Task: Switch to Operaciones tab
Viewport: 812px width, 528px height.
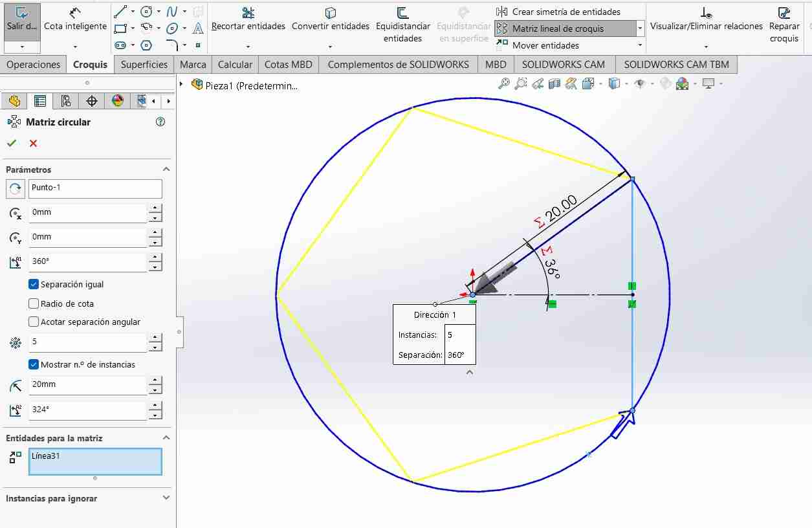Action: point(34,65)
